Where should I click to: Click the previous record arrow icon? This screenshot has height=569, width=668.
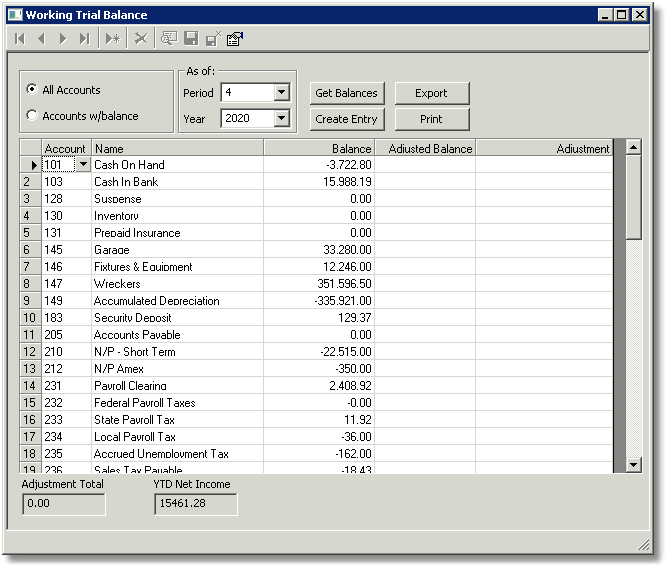41,39
